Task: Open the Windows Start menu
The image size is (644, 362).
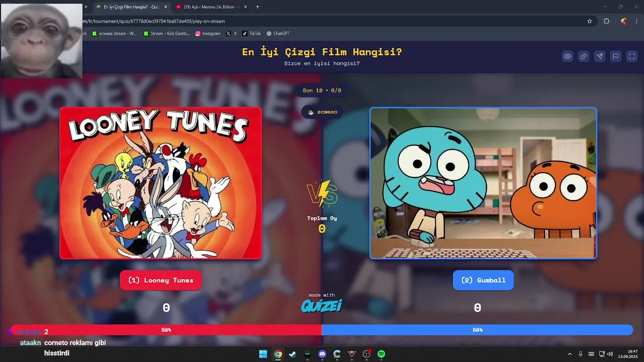Action: [263, 354]
